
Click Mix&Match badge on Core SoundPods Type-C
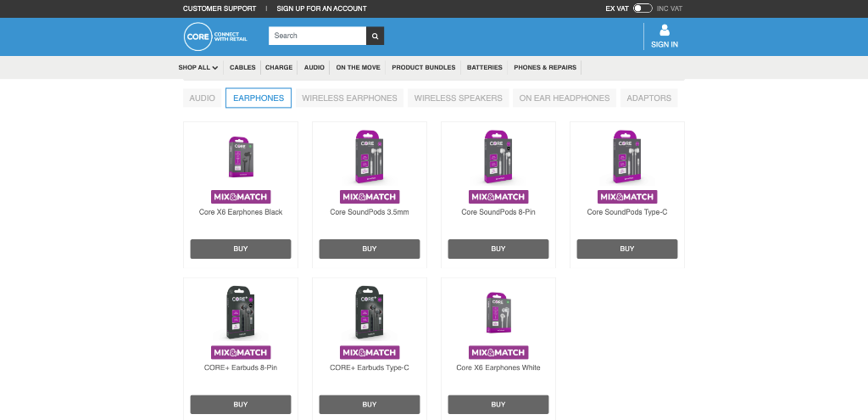pyautogui.click(x=627, y=197)
